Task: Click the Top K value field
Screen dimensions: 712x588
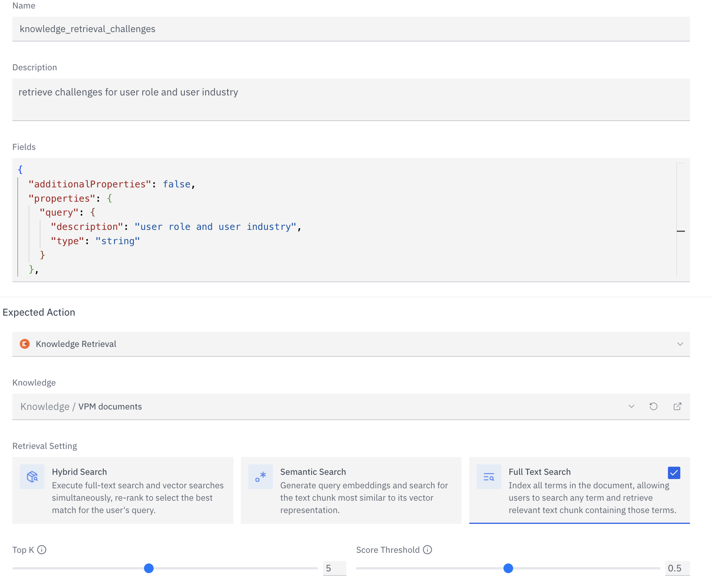Action: coord(335,568)
